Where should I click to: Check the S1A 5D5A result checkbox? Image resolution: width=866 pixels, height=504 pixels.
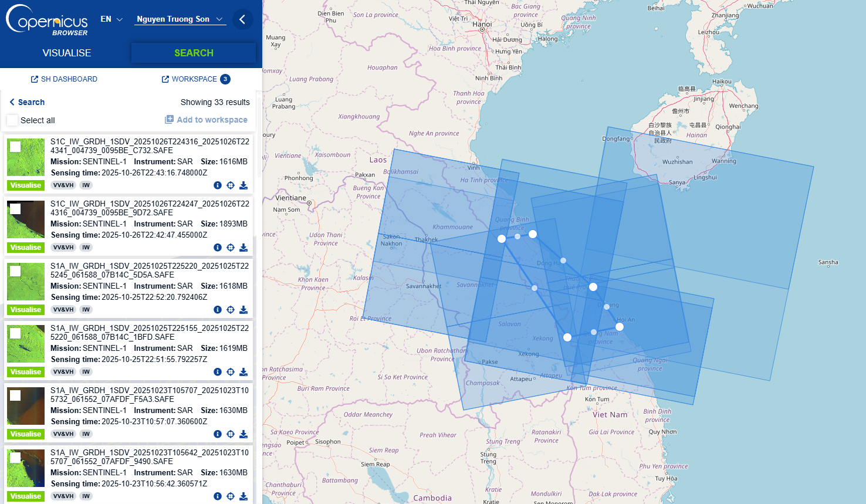click(16, 271)
